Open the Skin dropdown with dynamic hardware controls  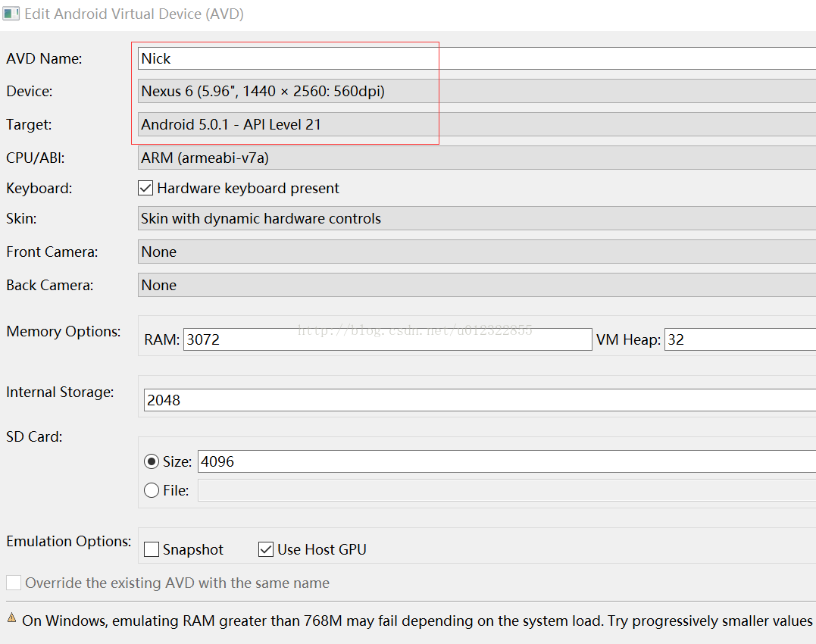[477, 218]
